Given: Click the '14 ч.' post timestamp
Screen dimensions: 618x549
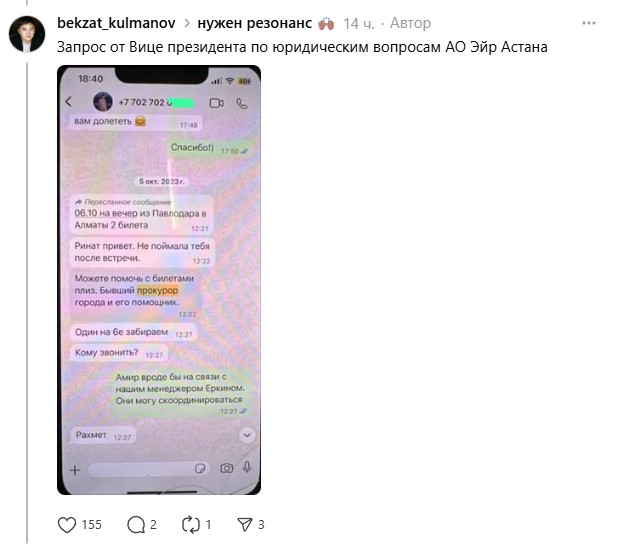Looking at the screenshot, I should 359,24.
